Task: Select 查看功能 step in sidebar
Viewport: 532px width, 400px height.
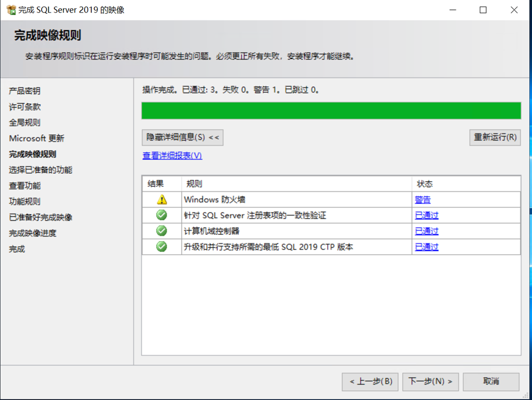Action: [x=24, y=185]
